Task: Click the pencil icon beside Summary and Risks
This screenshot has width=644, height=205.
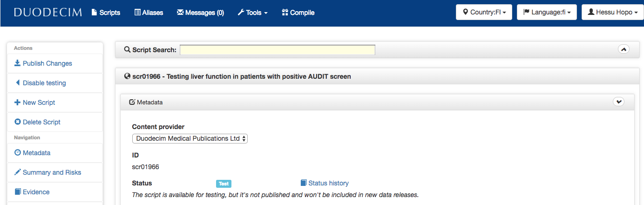Action: (x=18, y=172)
